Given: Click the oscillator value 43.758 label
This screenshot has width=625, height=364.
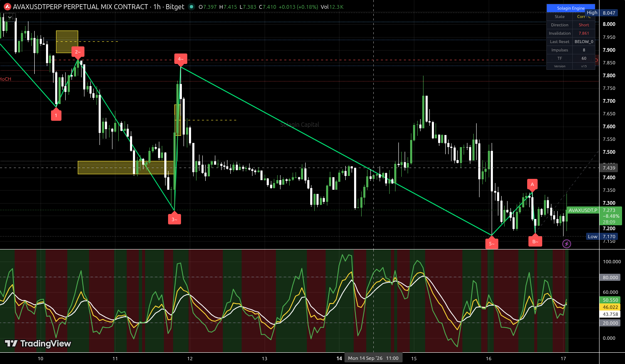Looking at the screenshot, I should (610, 314).
